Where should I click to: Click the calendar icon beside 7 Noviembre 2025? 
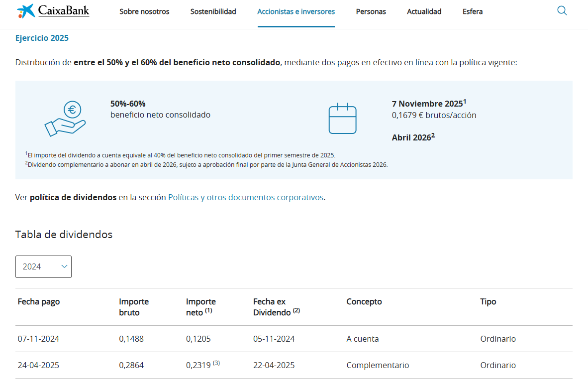342,119
